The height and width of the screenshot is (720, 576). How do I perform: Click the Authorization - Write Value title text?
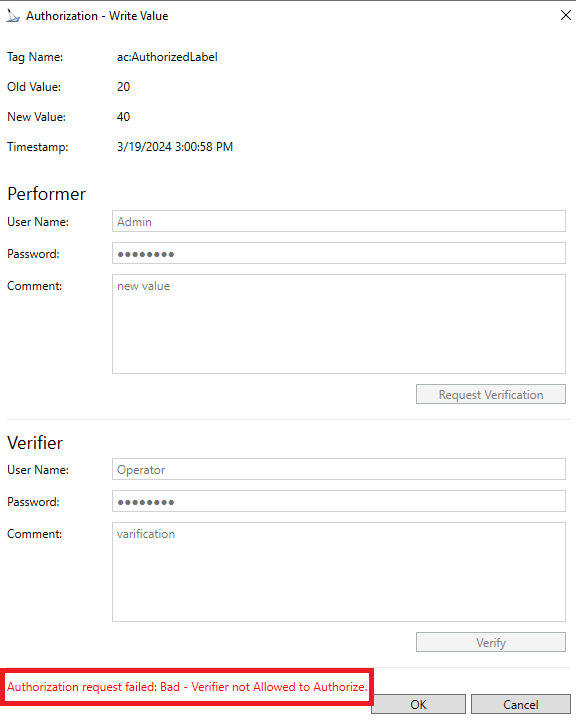(x=97, y=16)
